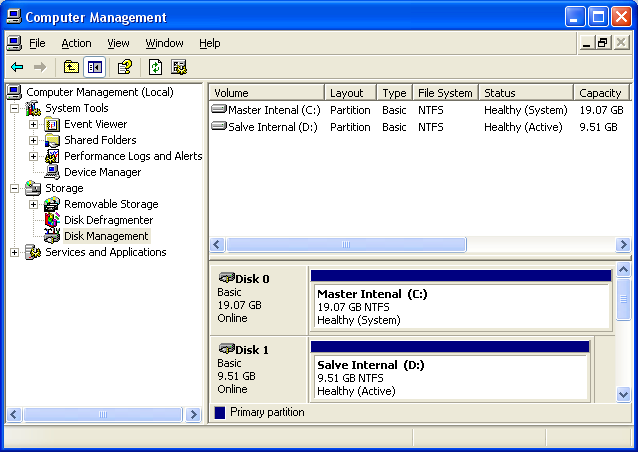Sort by the Volume column header
This screenshot has height=452, width=638.
point(267,93)
